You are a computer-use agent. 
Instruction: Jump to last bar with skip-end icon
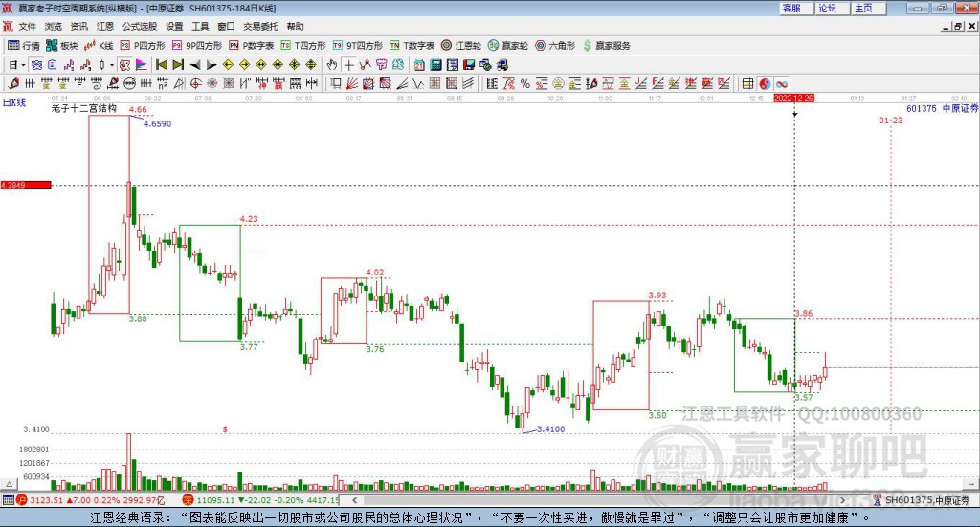coord(178,64)
